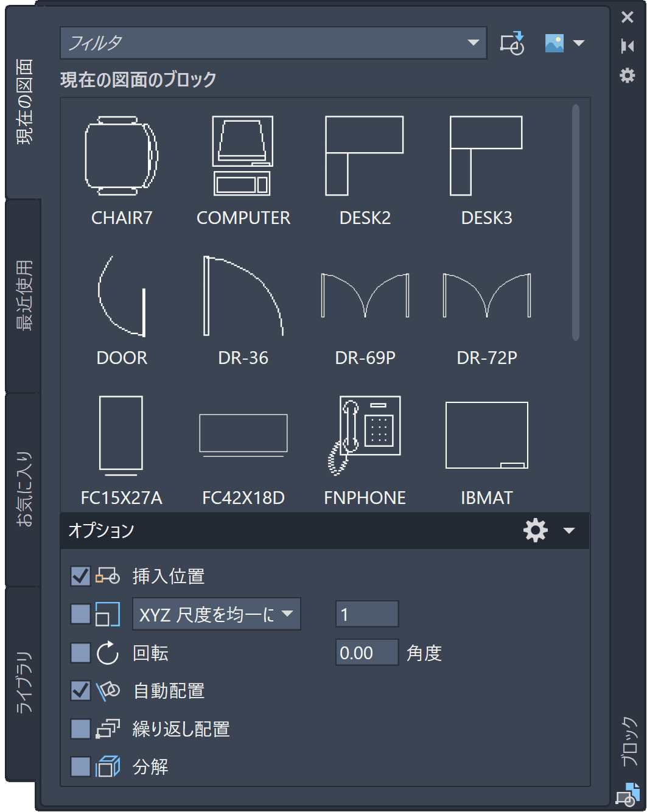Select the CHAIR7 block icon
The height and width of the screenshot is (812, 647).
[122, 156]
